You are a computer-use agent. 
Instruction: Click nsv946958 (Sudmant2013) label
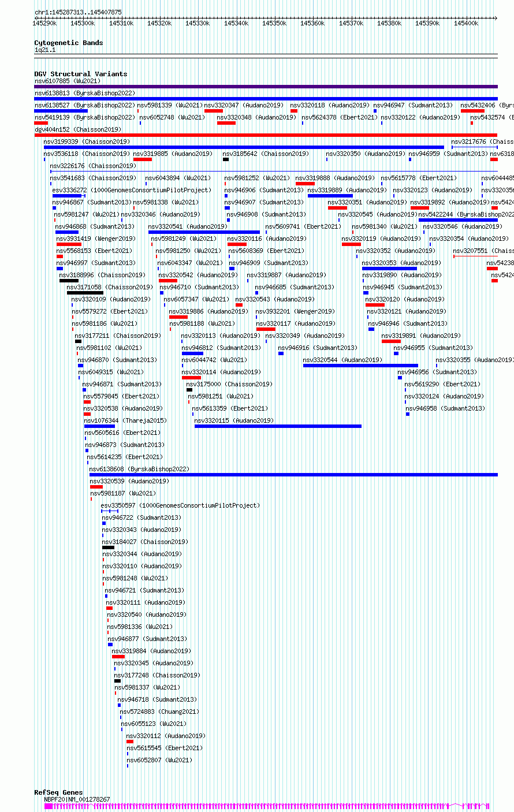(445, 408)
